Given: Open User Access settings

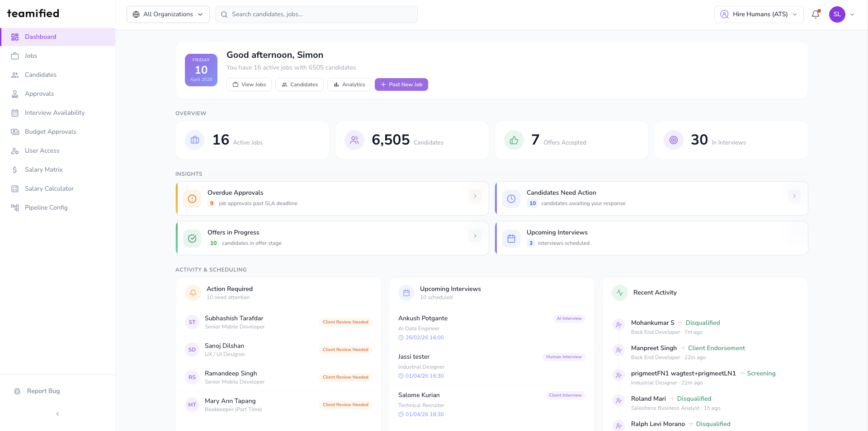Looking at the screenshot, I should (x=42, y=150).
